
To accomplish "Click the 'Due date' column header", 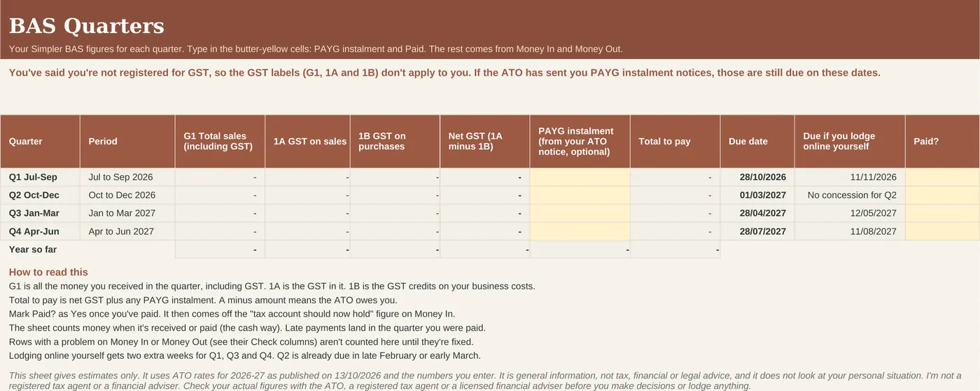I will click(757, 142).
